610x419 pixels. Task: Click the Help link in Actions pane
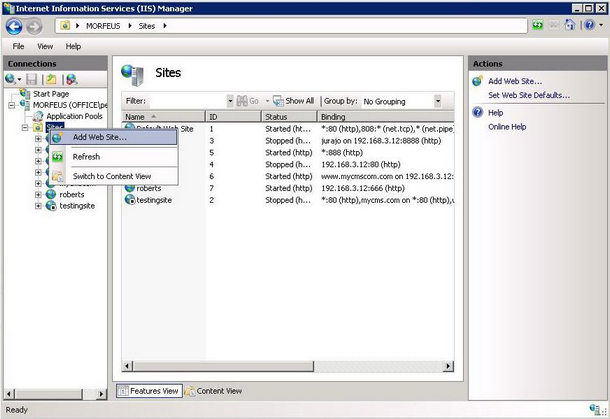496,113
